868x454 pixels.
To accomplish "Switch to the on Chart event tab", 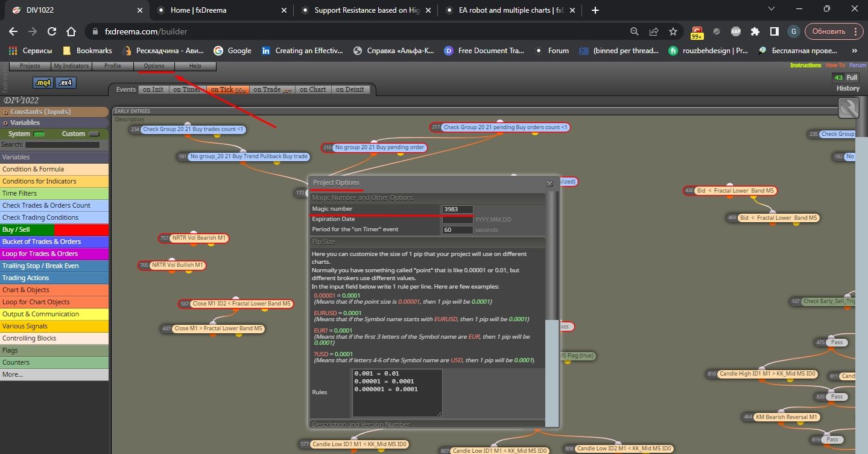I will click(312, 89).
